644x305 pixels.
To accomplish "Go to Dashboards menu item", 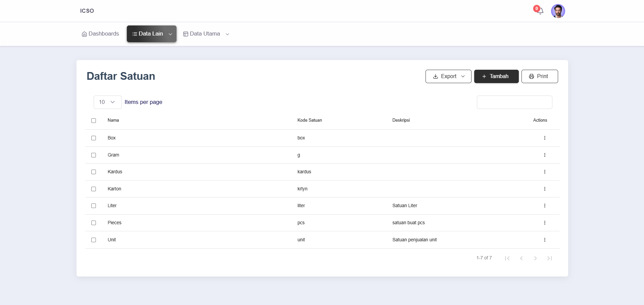I will [100, 34].
